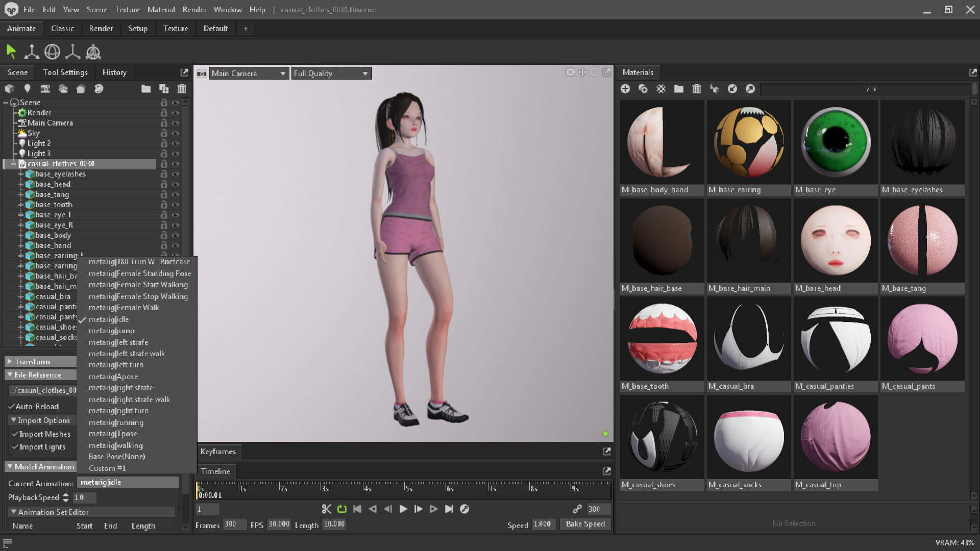The width and height of the screenshot is (980, 551).
Task: Lock the Light 2 object
Action: [164, 143]
